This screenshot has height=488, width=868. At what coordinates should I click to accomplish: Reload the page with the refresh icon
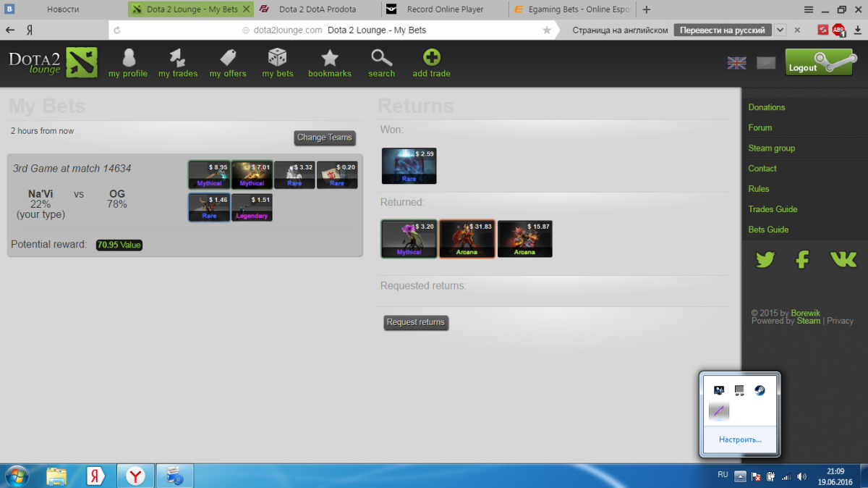point(117,30)
